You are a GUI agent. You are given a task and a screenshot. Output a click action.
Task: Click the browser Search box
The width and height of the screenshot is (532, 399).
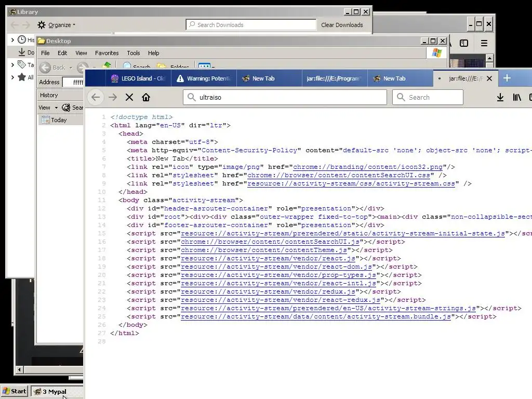pos(428,97)
